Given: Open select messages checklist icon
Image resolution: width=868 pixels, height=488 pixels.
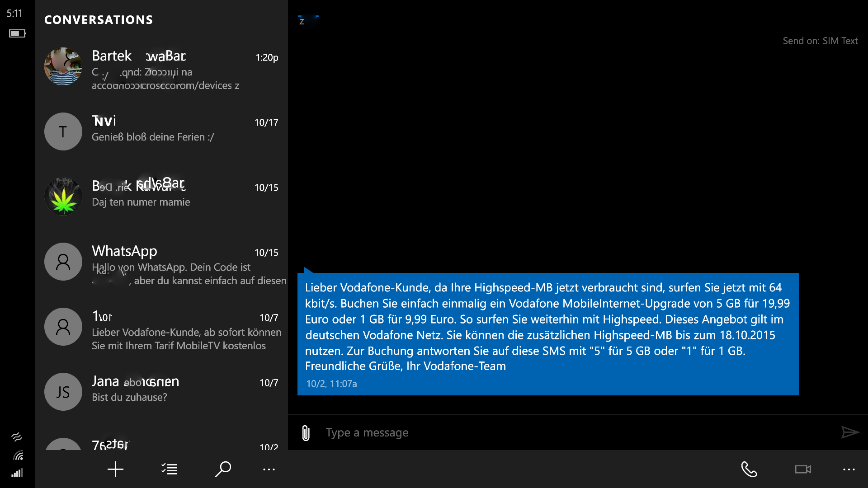Looking at the screenshot, I should (x=170, y=469).
